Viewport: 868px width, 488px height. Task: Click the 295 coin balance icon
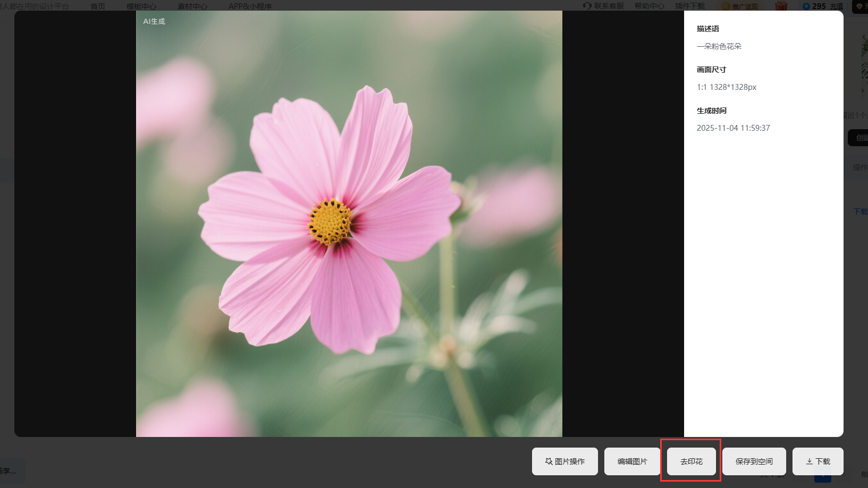pyautogui.click(x=806, y=6)
